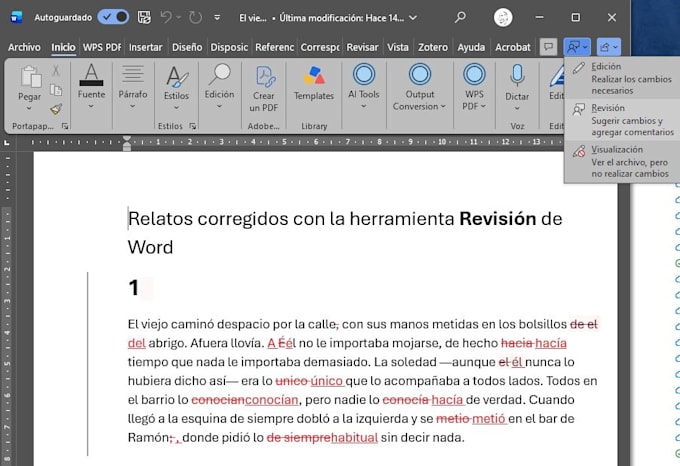Select the format painter brush
Screen dimensions: 680x466
[x=56, y=109]
